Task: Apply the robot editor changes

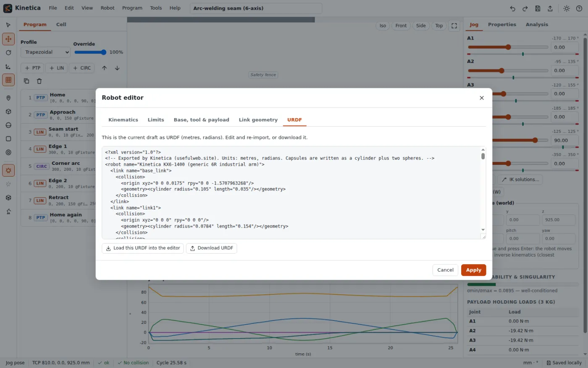Action: click(473, 270)
